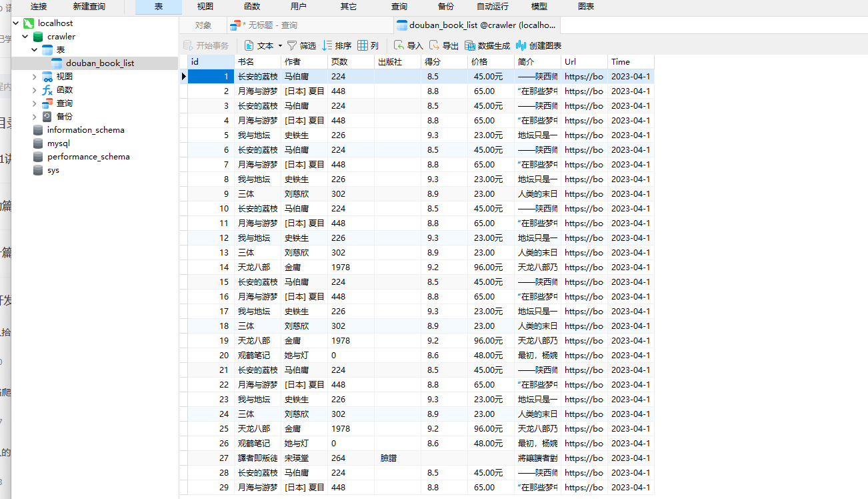Click the 作者 column header
Viewport: 868px width, 499px height.
(304, 62)
